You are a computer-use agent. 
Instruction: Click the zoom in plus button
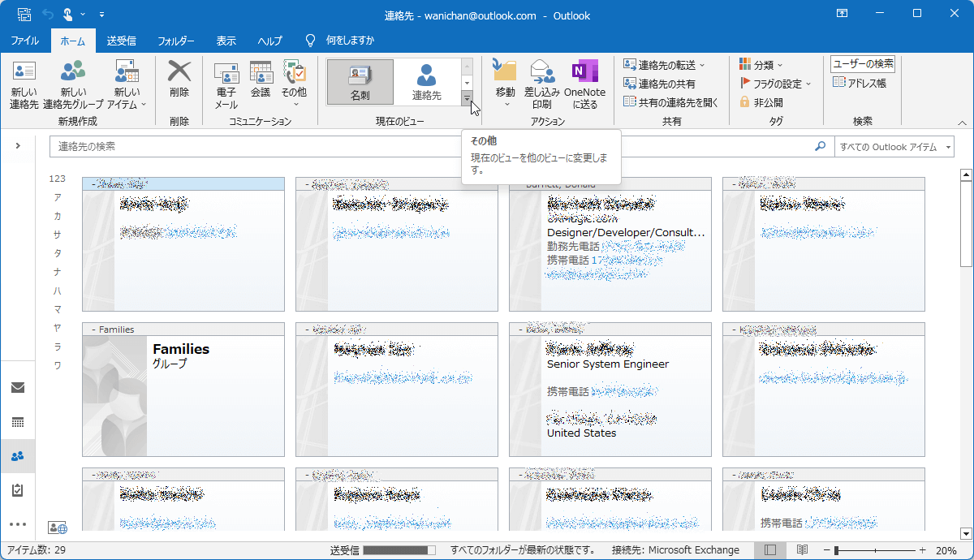pyautogui.click(x=922, y=549)
